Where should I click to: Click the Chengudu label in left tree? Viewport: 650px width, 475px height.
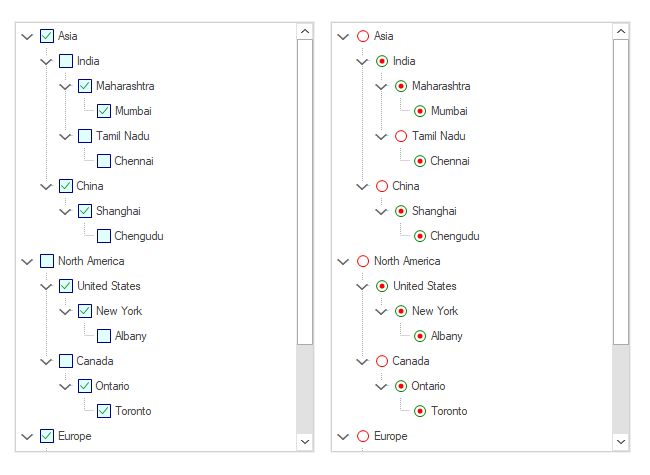click(x=139, y=236)
